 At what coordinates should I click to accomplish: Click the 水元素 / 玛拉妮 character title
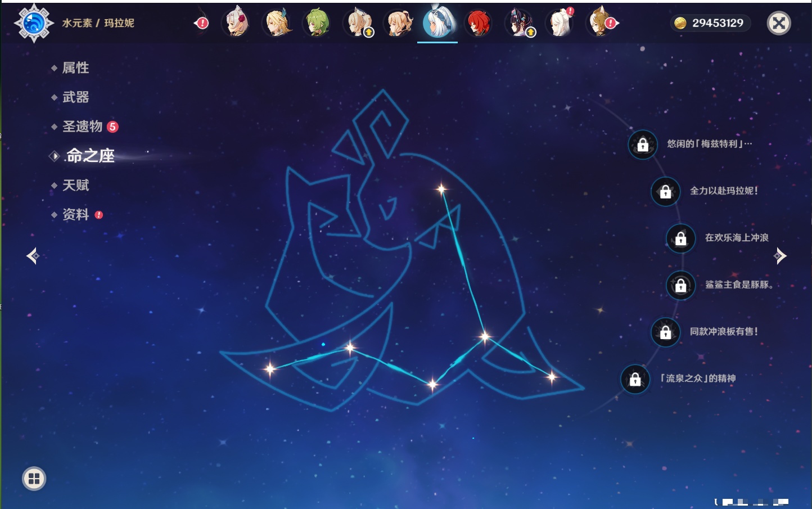(98, 23)
